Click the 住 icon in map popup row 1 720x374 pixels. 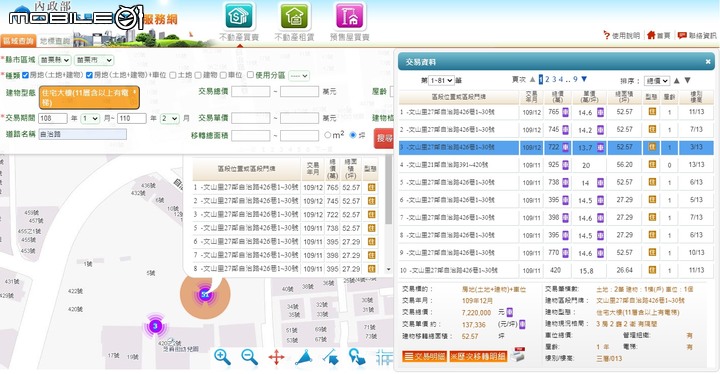click(371, 187)
